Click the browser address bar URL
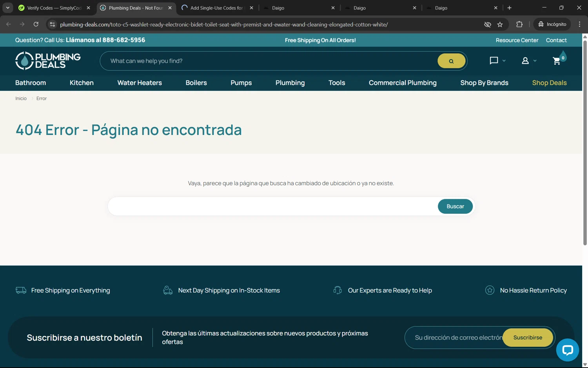The height and width of the screenshot is (368, 588). 224,24
